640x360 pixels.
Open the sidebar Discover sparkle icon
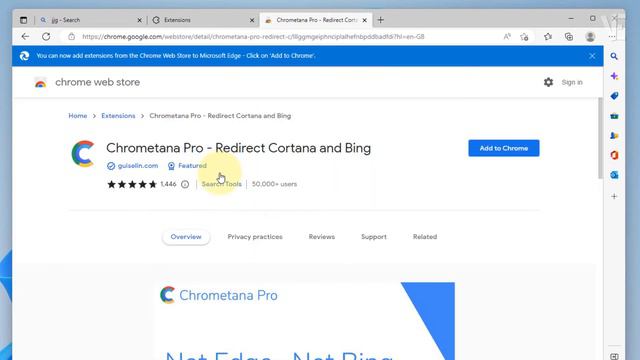click(614, 76)
